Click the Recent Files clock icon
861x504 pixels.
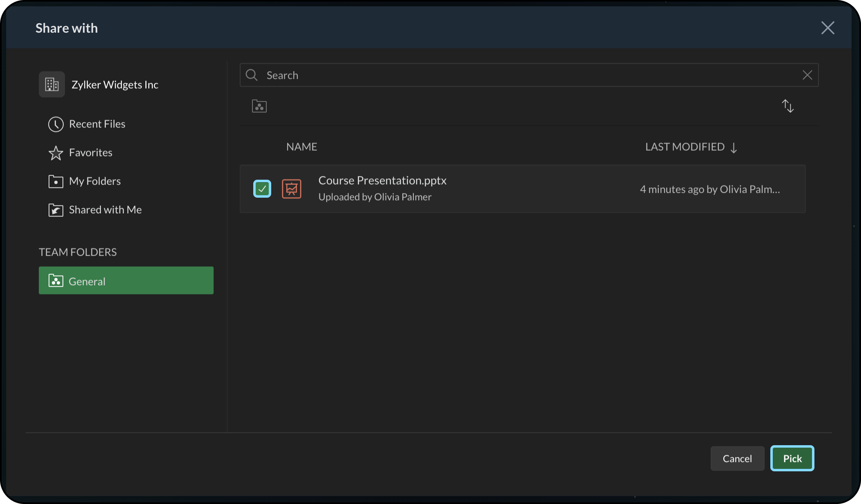pyautogui.click(x=56, y=124)
